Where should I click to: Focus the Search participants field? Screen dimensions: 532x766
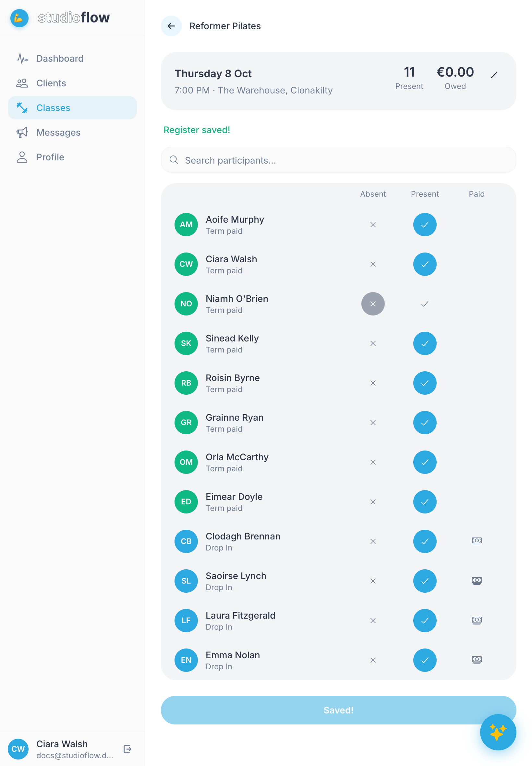(x=338, y=160)
